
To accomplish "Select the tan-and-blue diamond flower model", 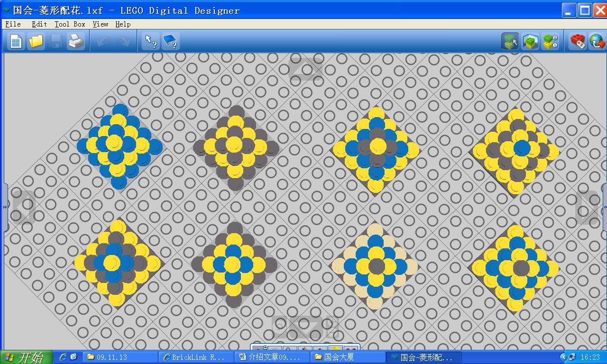I will click(x=375, y=266).
